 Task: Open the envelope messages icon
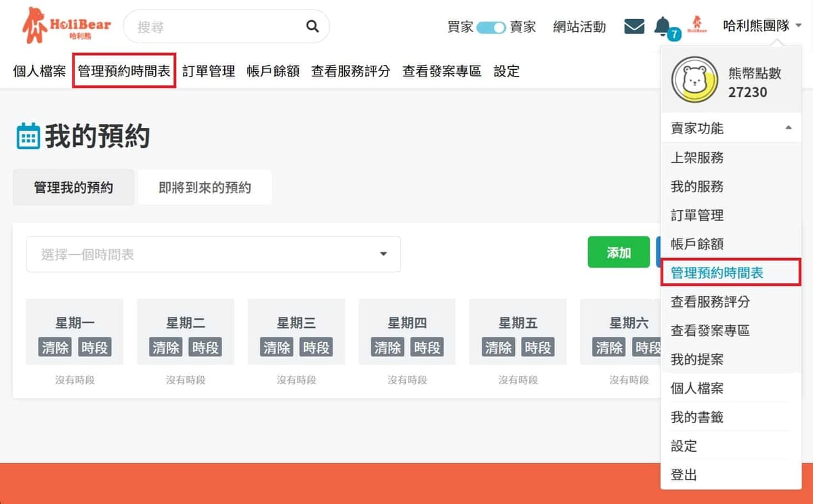click(634, 26)
